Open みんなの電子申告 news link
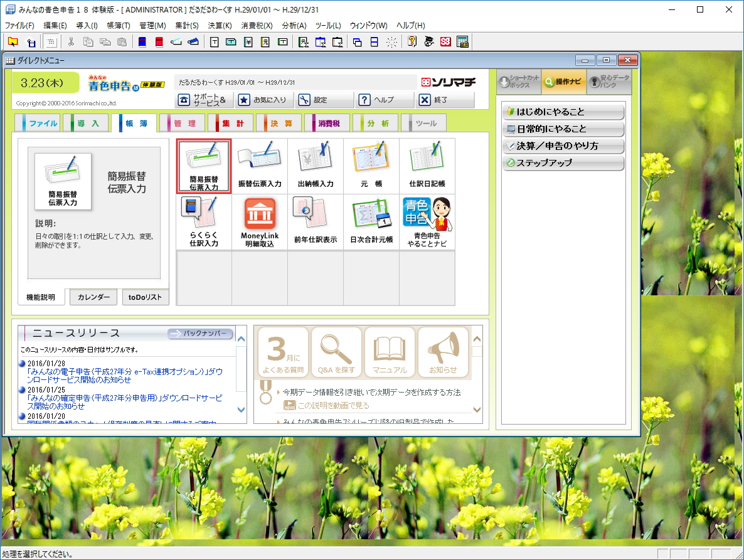The image size is (744, 560). tap(125, 376)
